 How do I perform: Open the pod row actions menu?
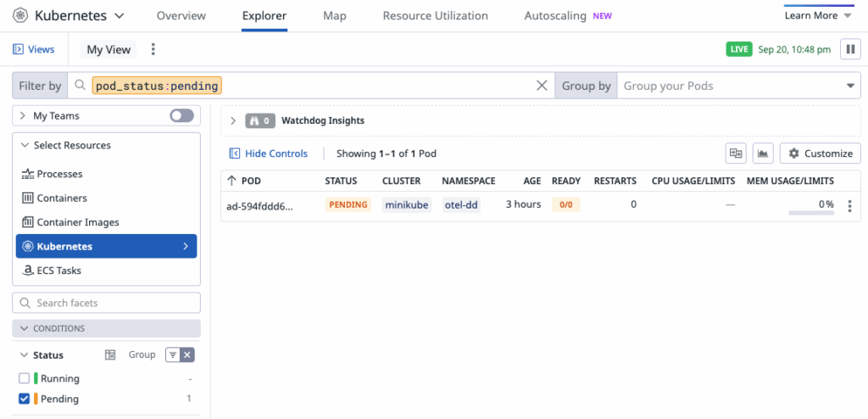[x=850, y=205]
